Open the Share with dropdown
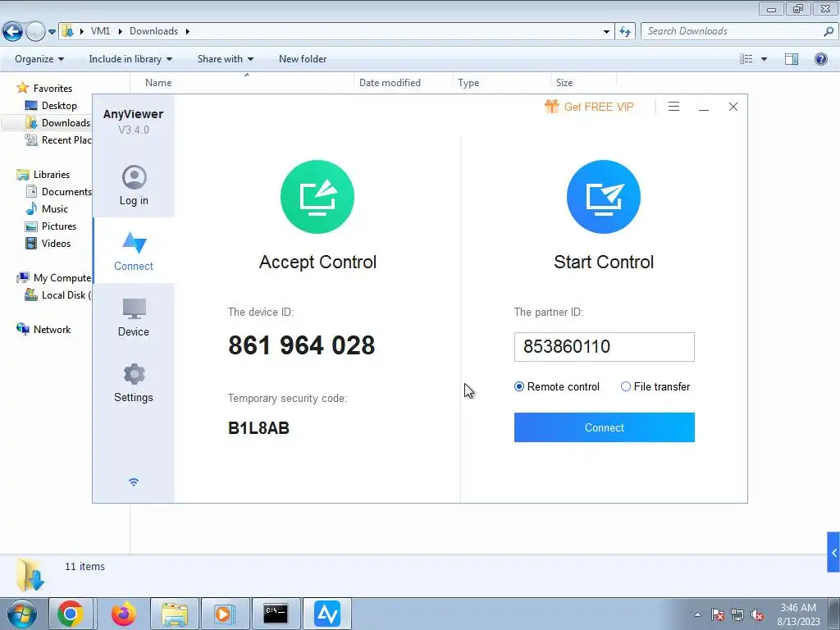The height and width of the screenshot is (630, 840). coord(226,59)
